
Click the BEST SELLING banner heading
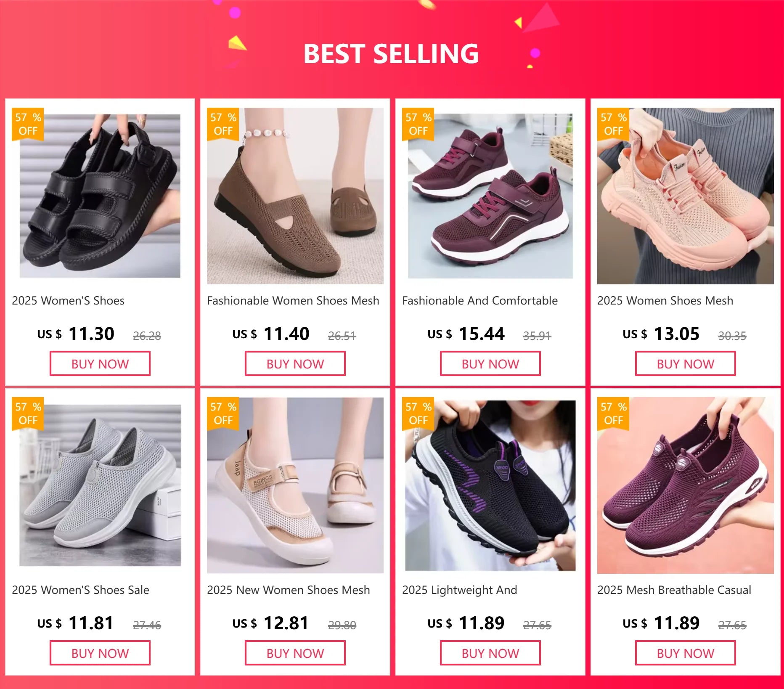coord(391,54)
